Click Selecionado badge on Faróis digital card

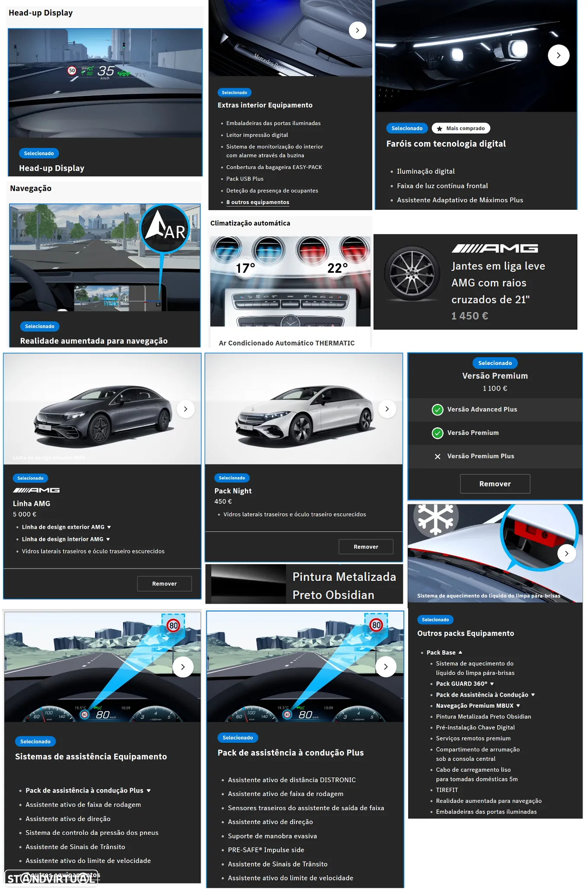(x=407, y=128)
